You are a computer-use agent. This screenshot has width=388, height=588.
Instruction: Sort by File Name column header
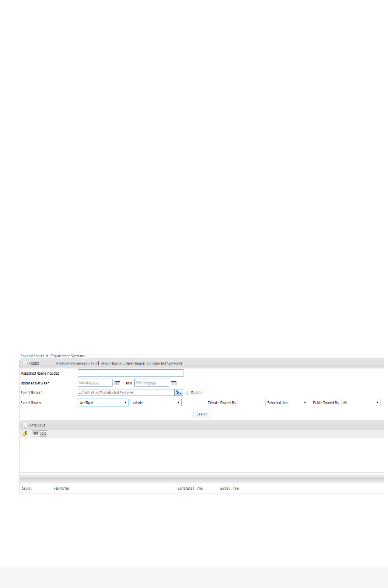(x=61, y=489)
